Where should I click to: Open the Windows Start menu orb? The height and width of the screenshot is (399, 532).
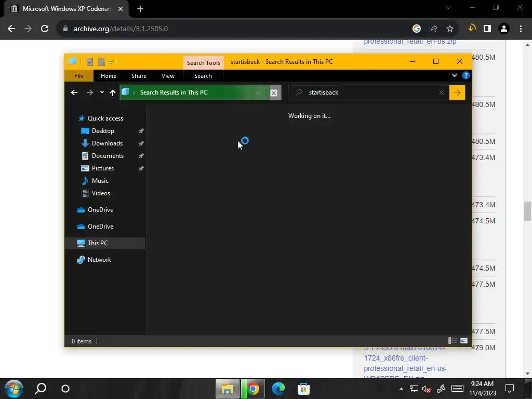pos(14,389)
